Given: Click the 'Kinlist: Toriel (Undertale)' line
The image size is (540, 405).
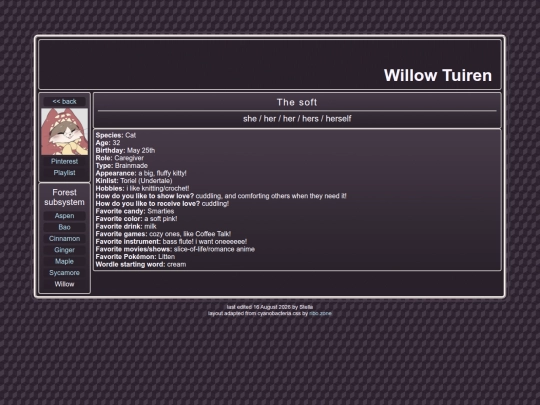Looking at the screenshot, I should [134, 181].
